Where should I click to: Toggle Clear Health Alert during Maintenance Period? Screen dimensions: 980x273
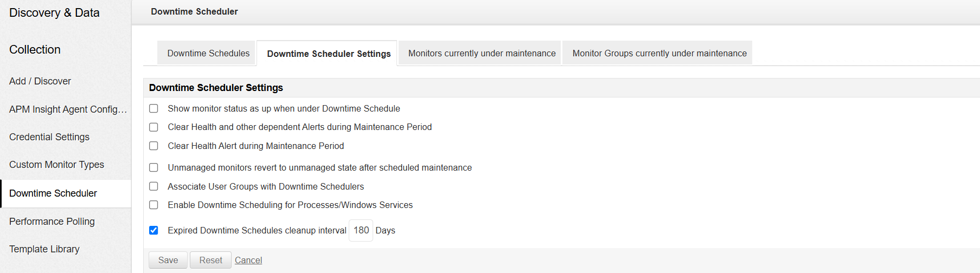tap(154, 146)
